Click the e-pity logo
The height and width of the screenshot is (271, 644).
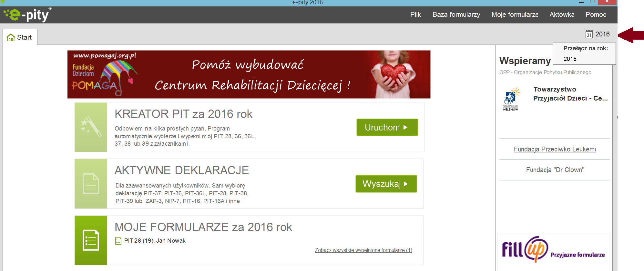[27, 15]
